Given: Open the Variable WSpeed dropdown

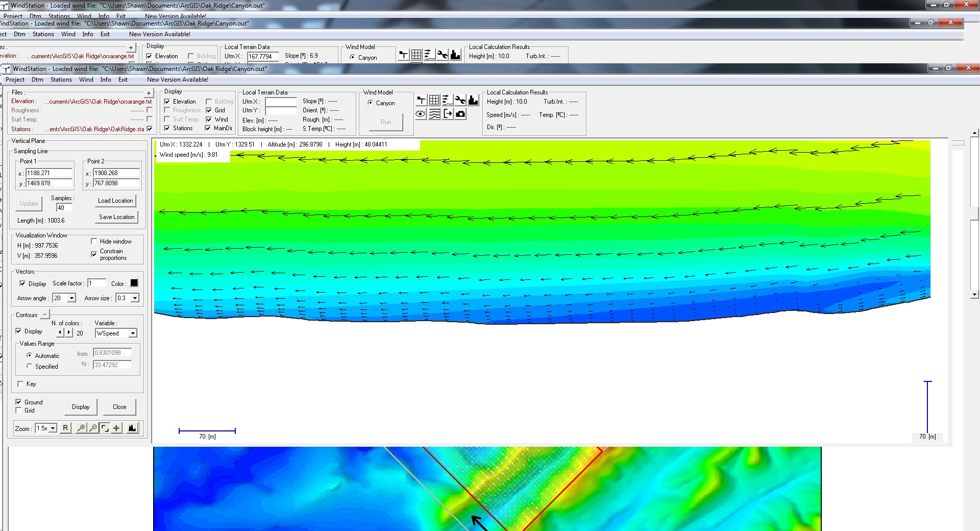Looking at the screenshot, I should point(133,333).
